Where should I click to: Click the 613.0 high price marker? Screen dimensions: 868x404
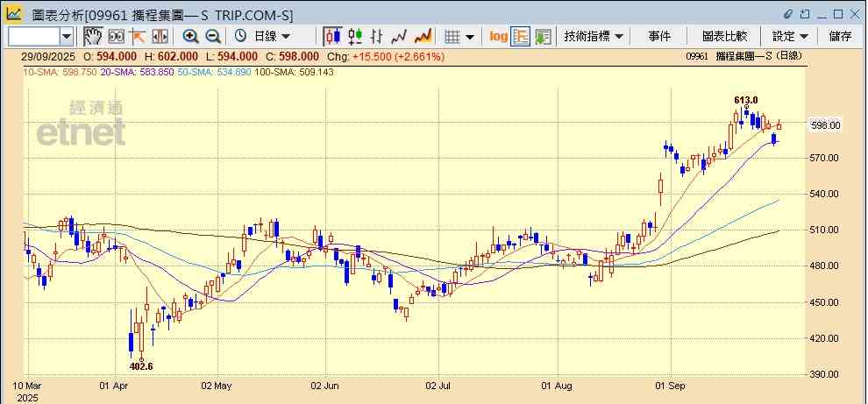[x=745, y=100]
